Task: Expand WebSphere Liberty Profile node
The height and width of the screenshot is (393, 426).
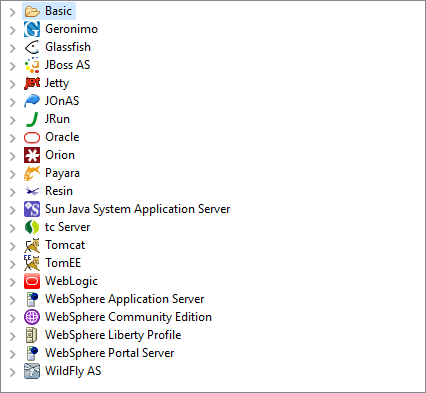Action: [13, 336]
